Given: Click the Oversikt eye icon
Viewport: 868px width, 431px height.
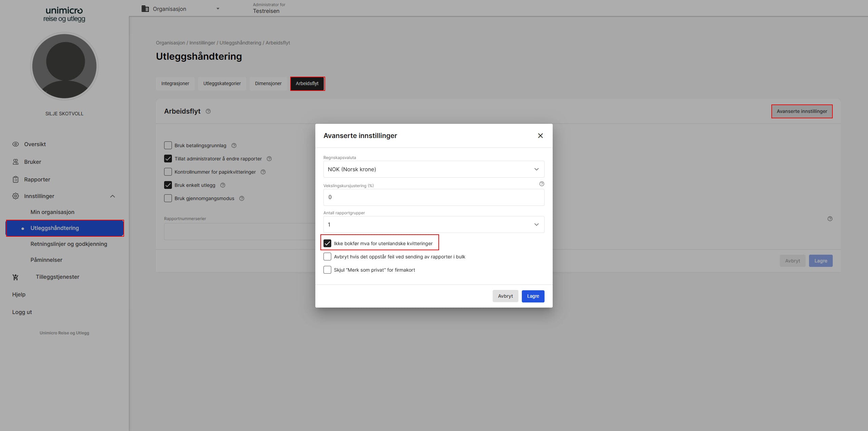Looking at the screenshot, I should click(16, 144).
